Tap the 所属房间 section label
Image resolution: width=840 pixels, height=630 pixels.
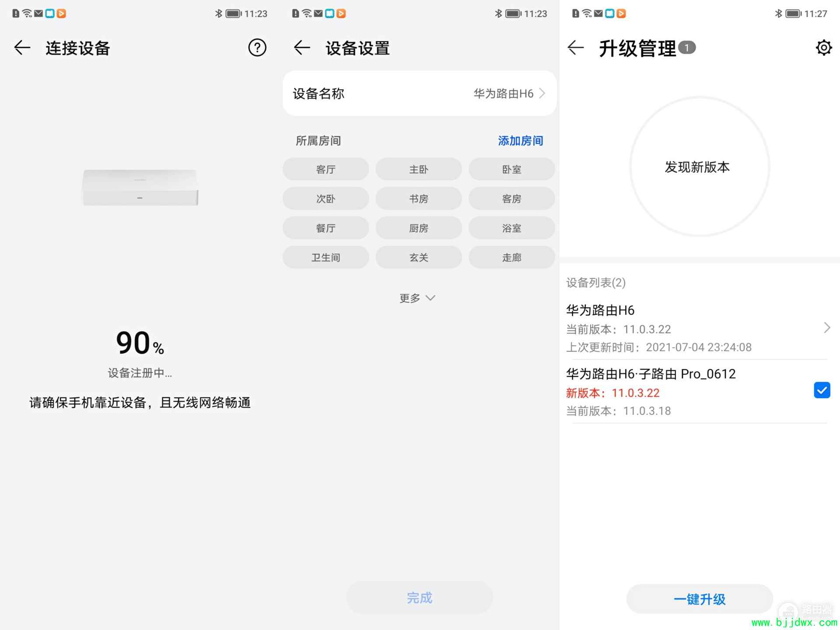point(318,141)
